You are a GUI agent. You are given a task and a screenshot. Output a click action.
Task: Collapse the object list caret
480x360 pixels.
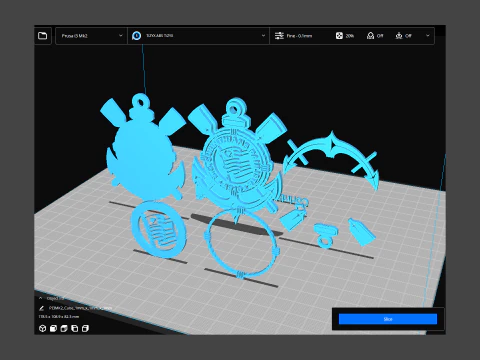click(41, 298)
